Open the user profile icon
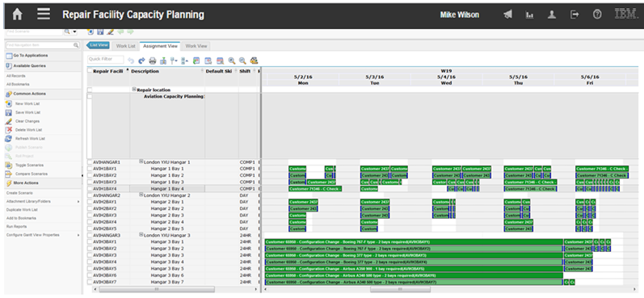The image size is (644, 298). (x=552, y=15)
